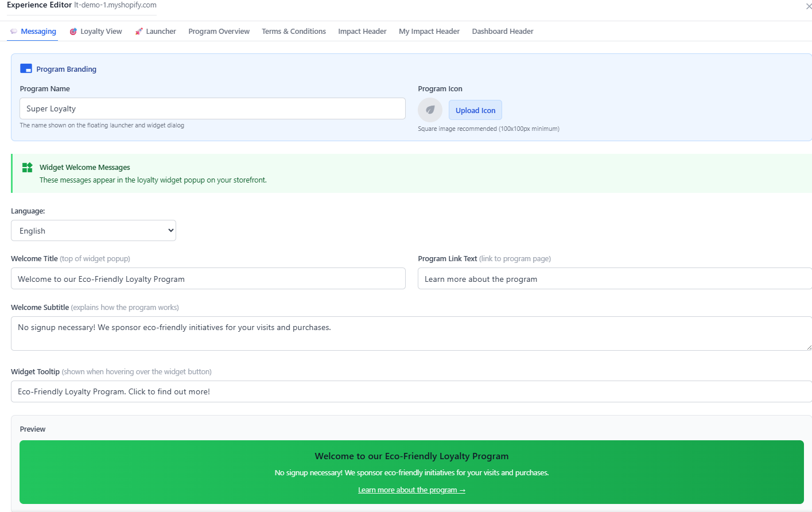Select the My Impact Header tab
The width and height of the screenshot is (812, 512).
point(429,32)
